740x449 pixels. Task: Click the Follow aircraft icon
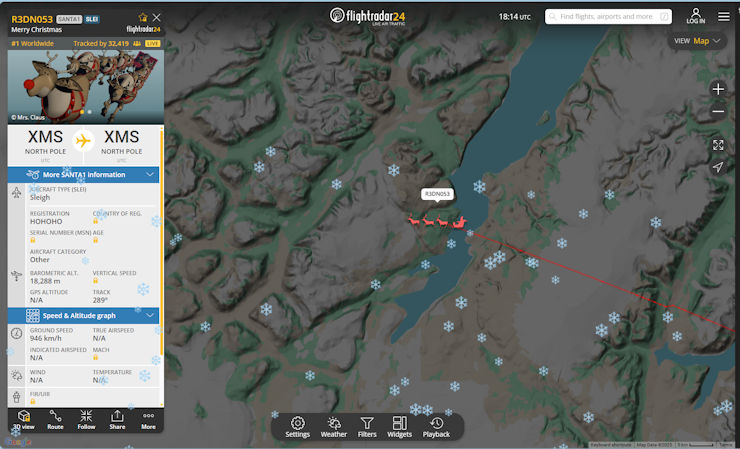(86, 419)
